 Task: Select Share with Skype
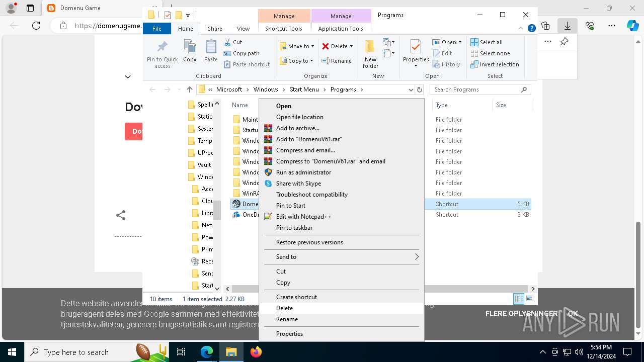click(x=342, y=184)
